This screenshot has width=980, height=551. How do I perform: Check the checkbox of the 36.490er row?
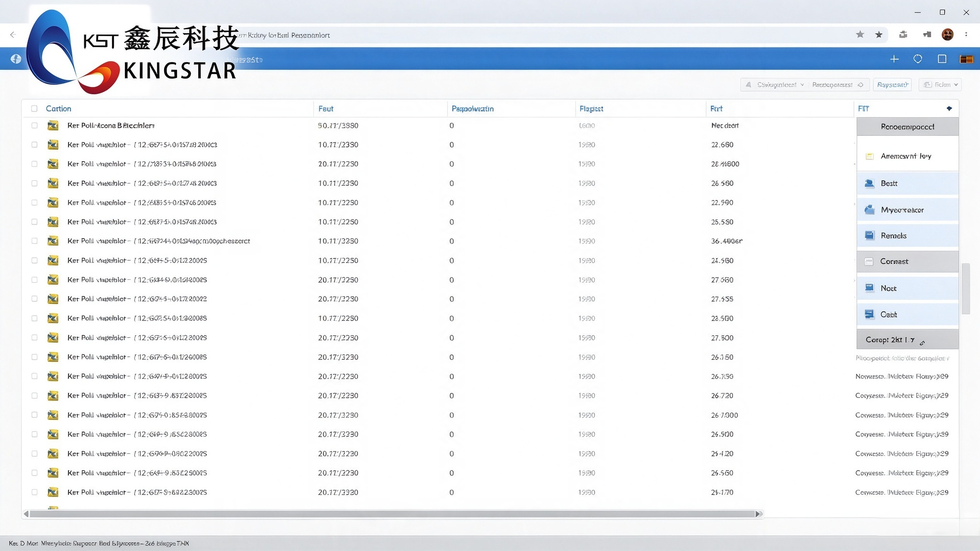tap(34, 241)
